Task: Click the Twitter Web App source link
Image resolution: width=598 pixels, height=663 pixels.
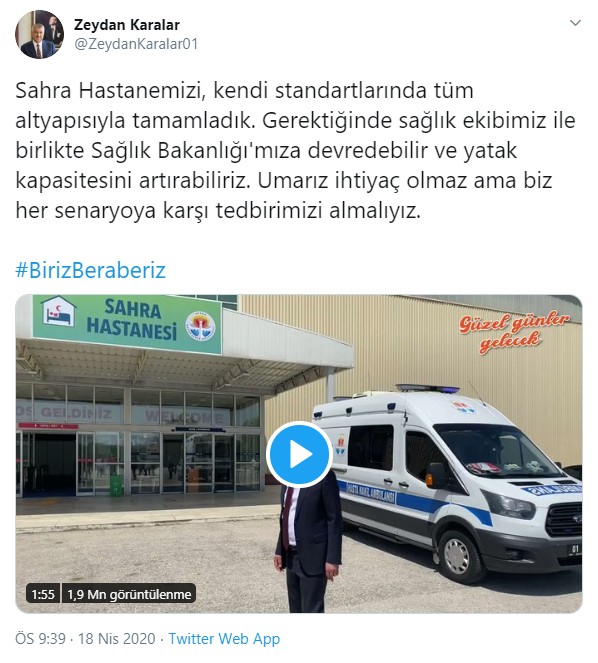Action: pos(224,638)
